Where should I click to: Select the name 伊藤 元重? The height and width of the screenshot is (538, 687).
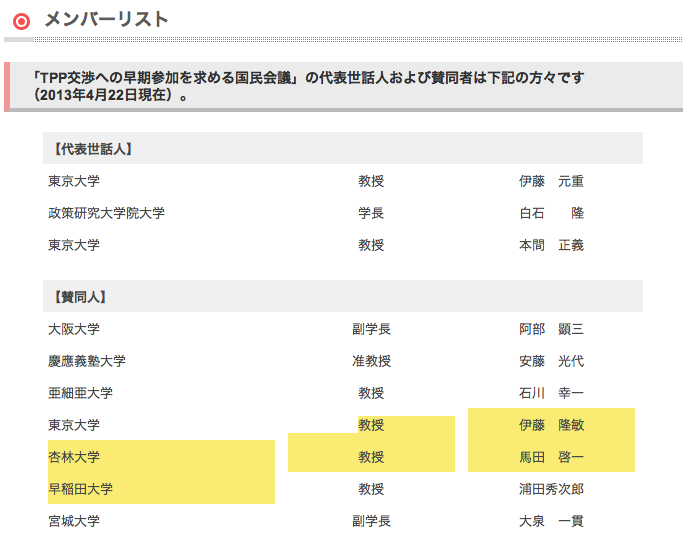click(x=551, y=181)
